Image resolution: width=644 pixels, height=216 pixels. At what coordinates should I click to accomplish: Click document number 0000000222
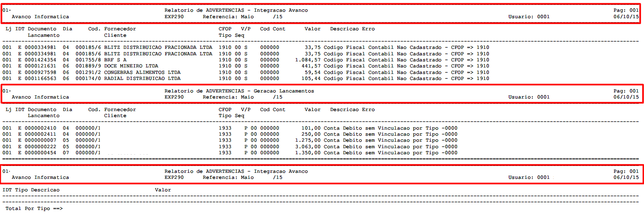[40, 147]
